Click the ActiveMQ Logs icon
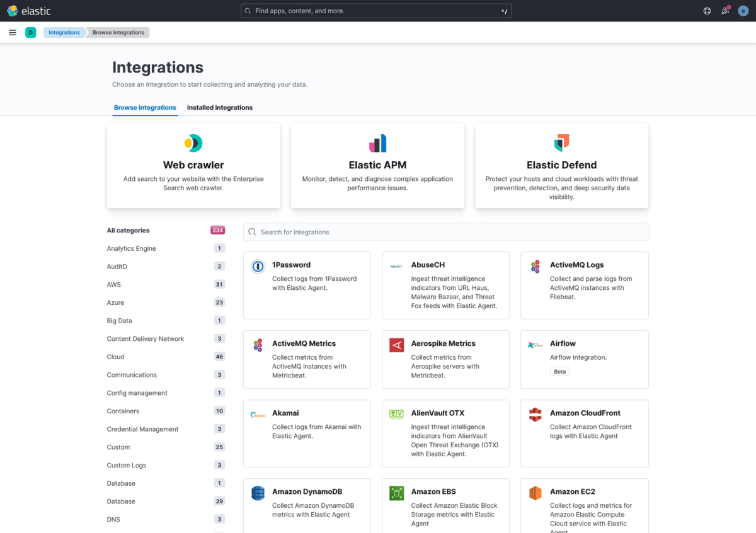 (x=535, y=266)
